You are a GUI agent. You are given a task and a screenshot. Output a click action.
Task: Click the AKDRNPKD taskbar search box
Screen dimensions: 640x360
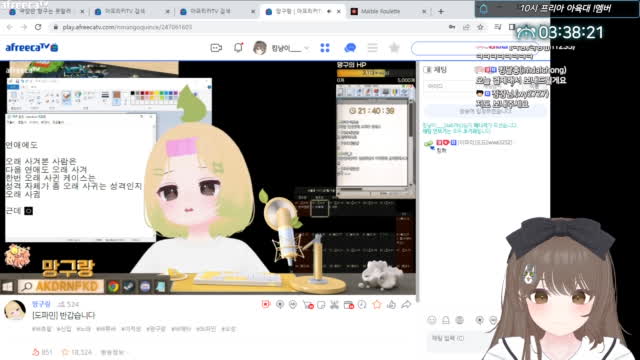[x=60, y=287]
